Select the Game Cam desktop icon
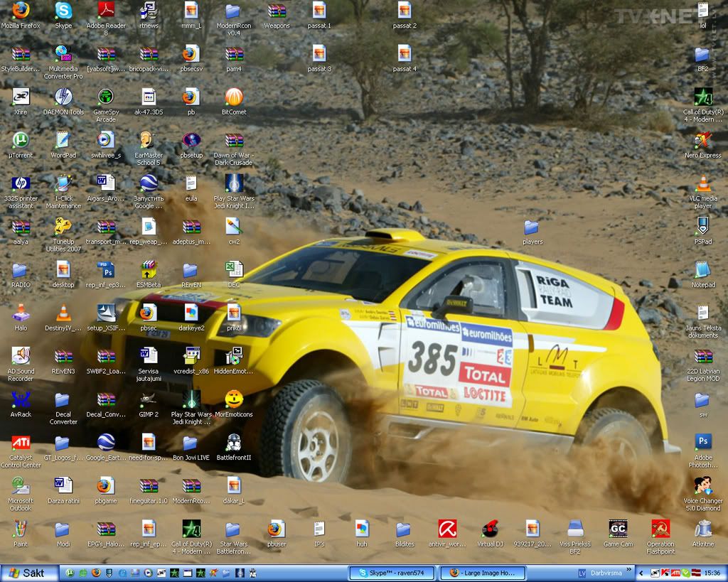728x582 pixels. click(618, 533)
